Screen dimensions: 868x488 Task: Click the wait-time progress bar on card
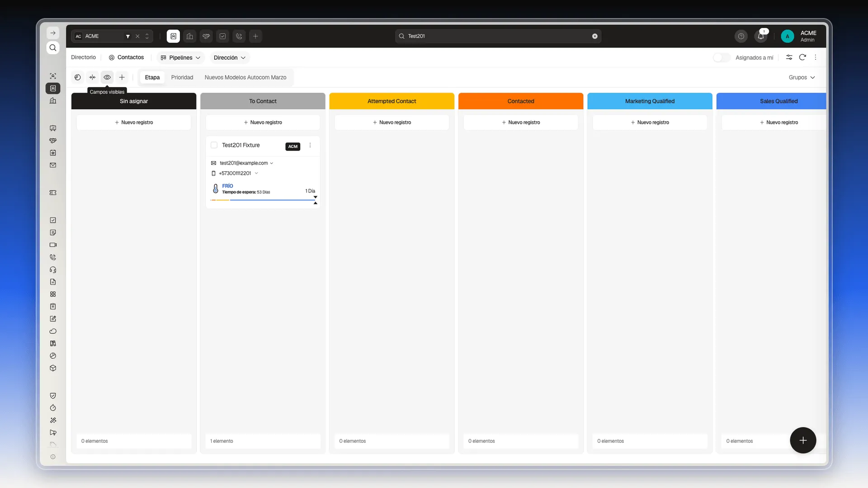point(264,200)
